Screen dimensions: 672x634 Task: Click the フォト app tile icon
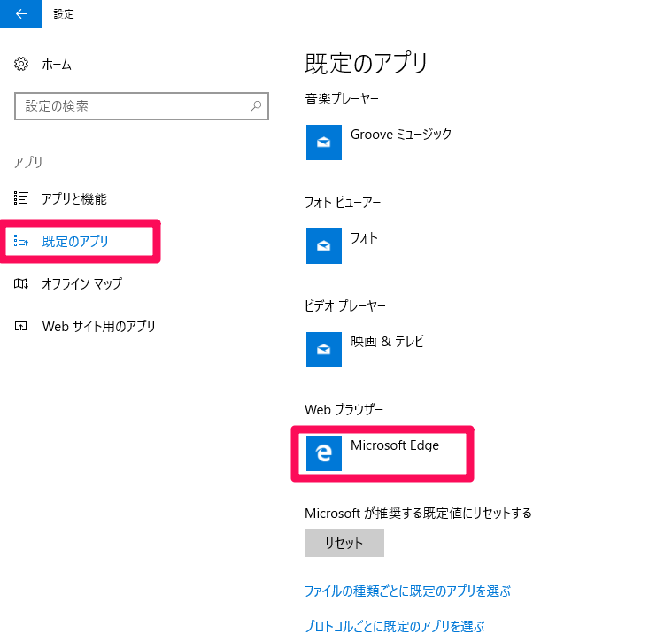point(323,245)
